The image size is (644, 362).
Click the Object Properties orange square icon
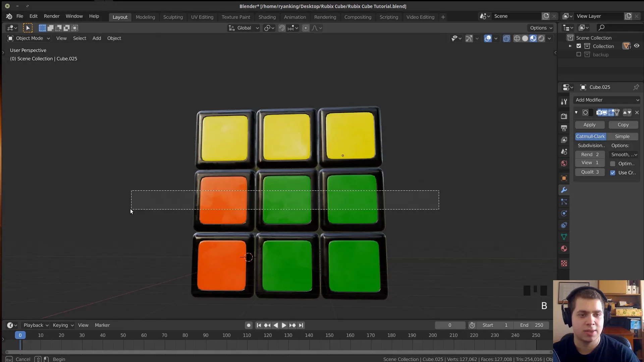click(x=564, y=178)
